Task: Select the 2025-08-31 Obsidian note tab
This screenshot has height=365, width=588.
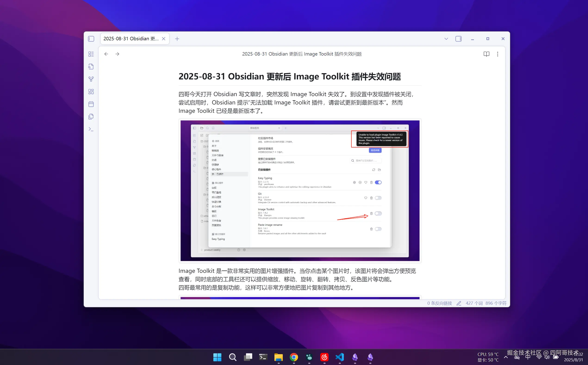Action: 131,39
